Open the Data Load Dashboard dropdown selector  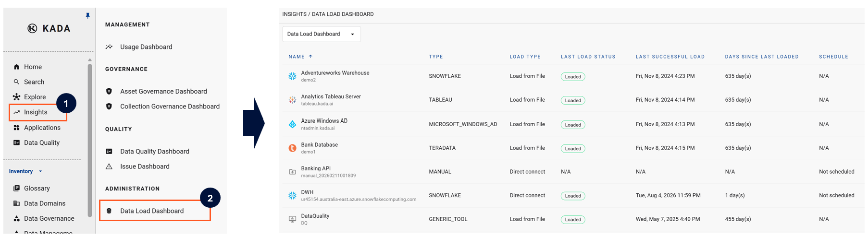[322, 34]
